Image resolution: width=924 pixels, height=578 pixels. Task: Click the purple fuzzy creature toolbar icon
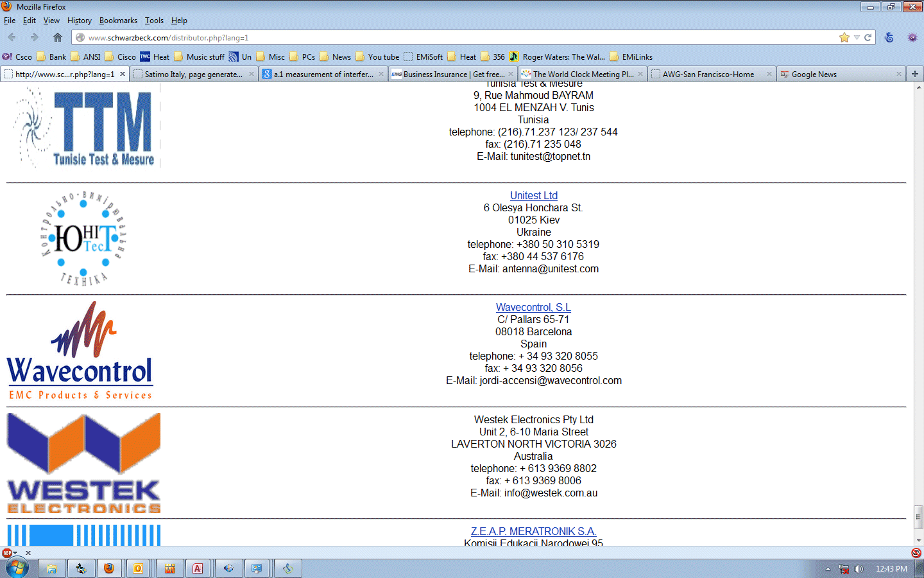[x=912, y=38]
